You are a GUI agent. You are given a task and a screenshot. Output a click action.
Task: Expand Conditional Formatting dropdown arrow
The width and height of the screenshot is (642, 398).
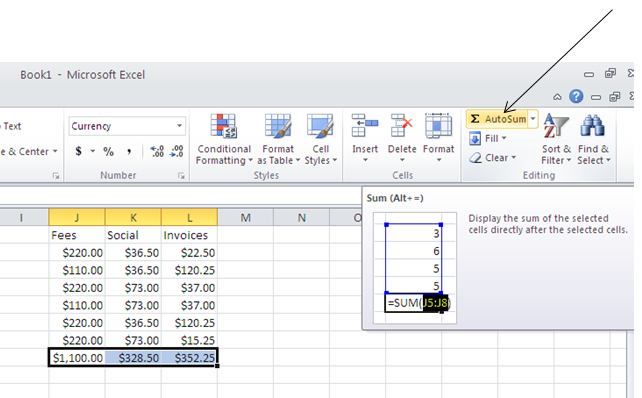[250, 161]
